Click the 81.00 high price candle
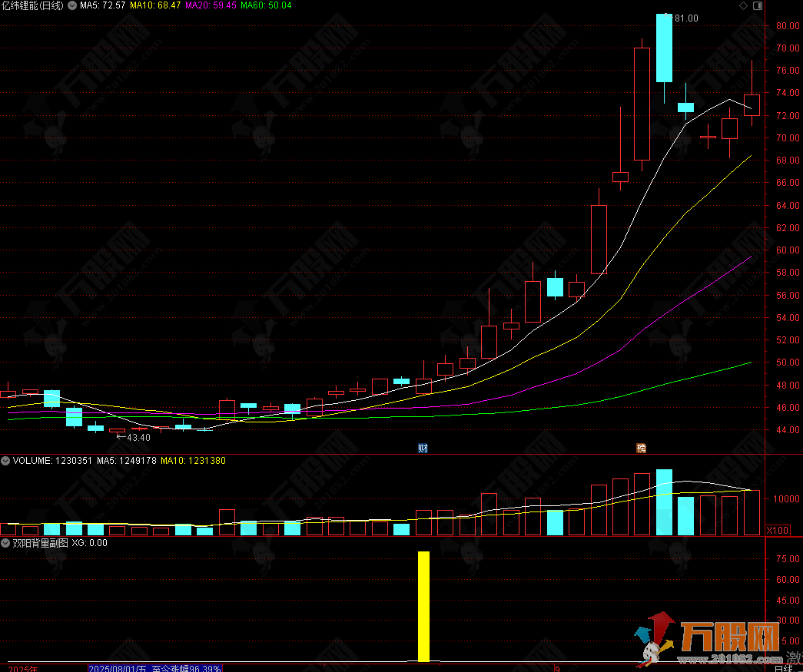The height and width of the screenshot is (672, 803). coord(664,48)
